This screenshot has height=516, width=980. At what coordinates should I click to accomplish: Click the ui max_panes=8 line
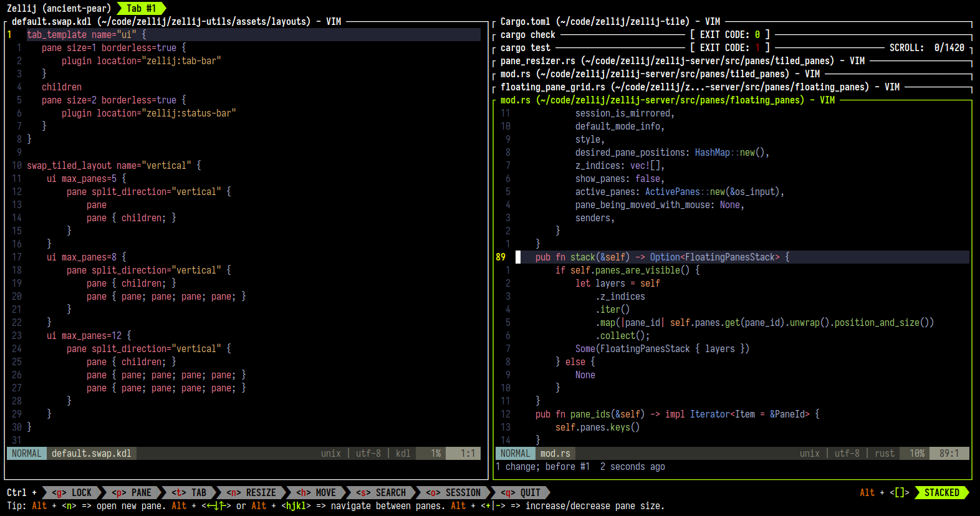(87, 257)
